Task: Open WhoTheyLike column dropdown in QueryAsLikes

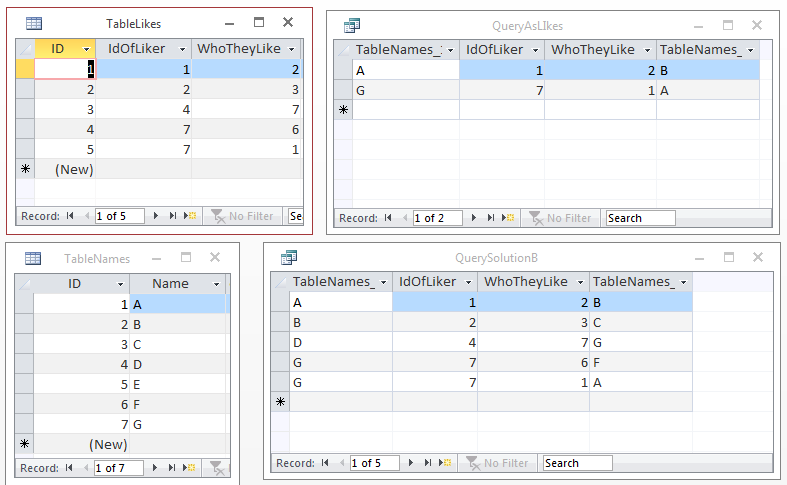Action: 647,50
